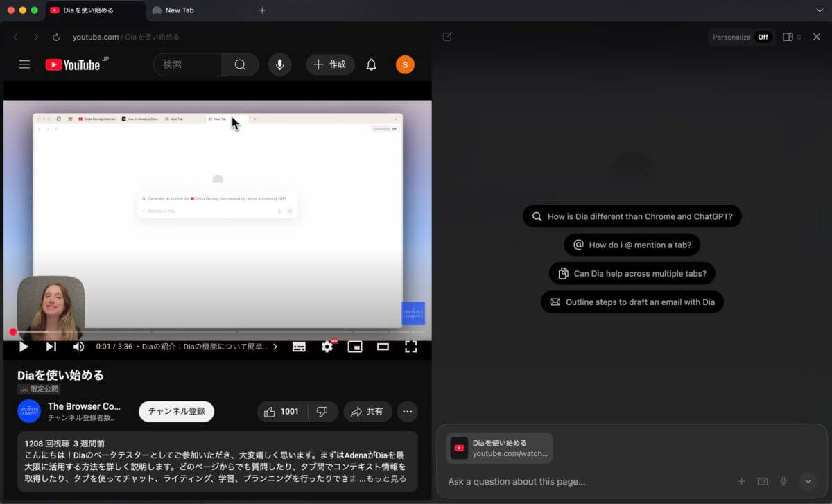Expand the video chapter chevron
The height and width of the screenshot is (504, 832).
point(275,347)
